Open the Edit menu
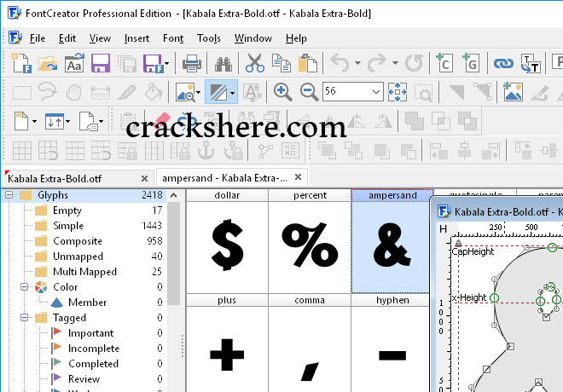The height and width of the screenshot is (392, 563). 67,38
